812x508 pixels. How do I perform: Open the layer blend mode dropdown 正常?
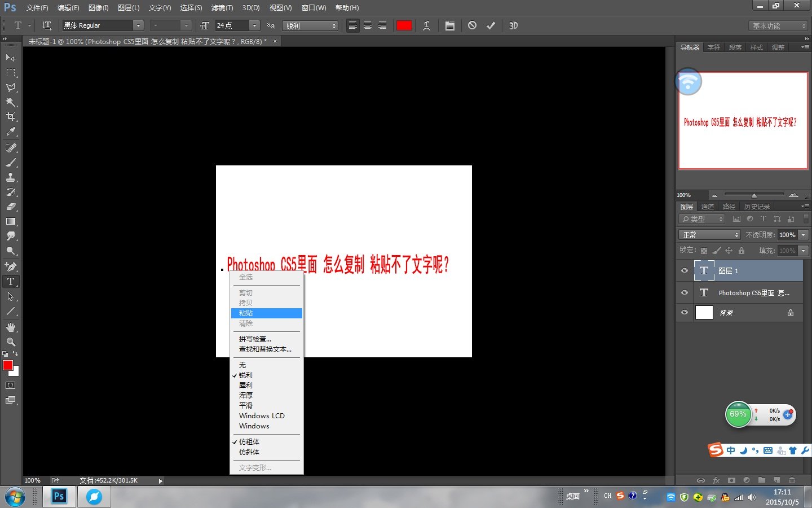(709, 234)
